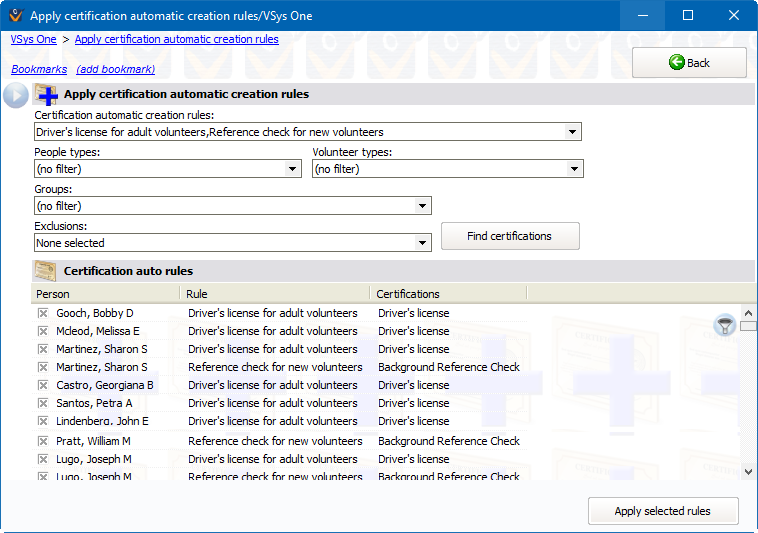Screen dimensions: 758x533
Task: Uncheck the Gooch, Bobby D row checkbox
Action: [43, 313]
